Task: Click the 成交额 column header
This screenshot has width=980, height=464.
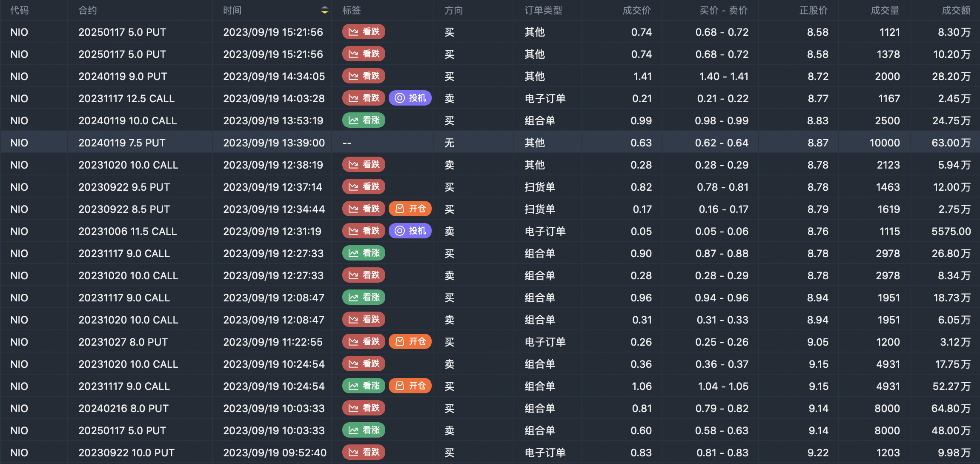Action: click(956, 10)
